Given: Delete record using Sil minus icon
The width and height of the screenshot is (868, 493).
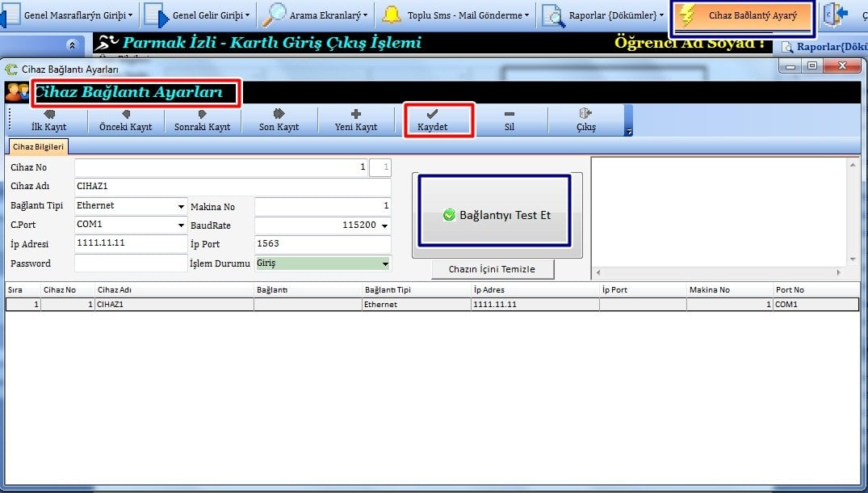Looking at the screenshot, I should (509, 120).
